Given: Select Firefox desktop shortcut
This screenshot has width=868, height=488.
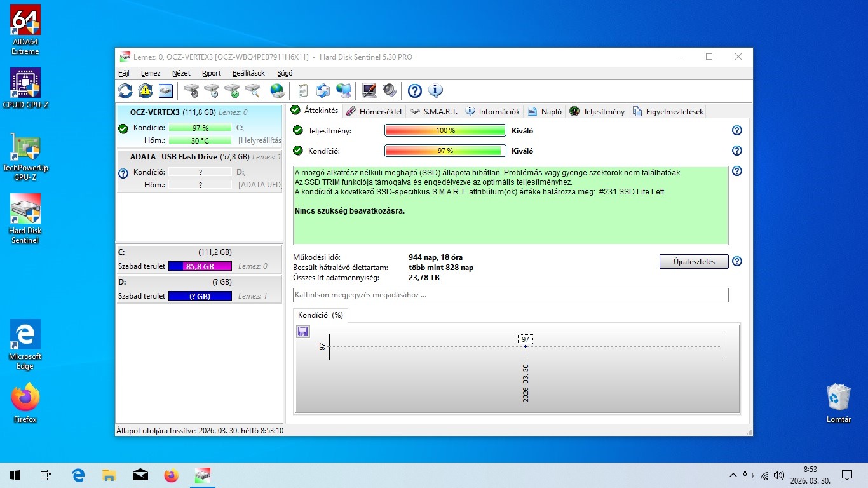Looking at the screenshot, I should (x=25, y=403).
